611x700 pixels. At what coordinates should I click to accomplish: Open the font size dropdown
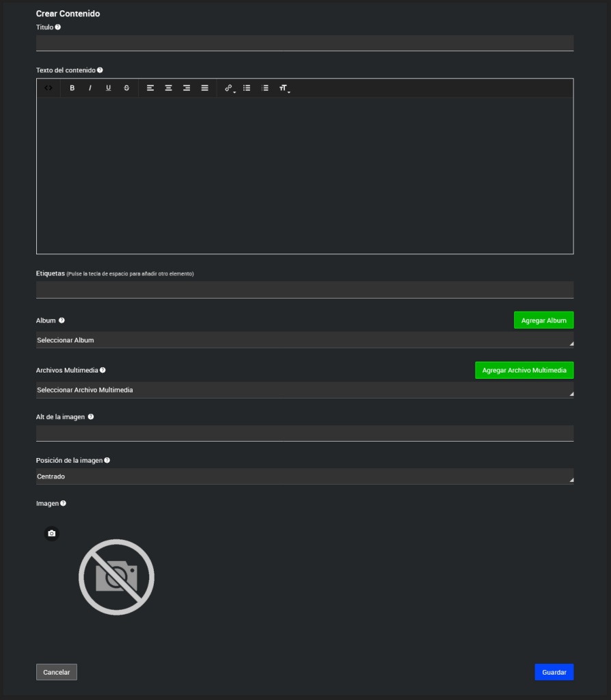pyautogui.click(x=284, y=88)
